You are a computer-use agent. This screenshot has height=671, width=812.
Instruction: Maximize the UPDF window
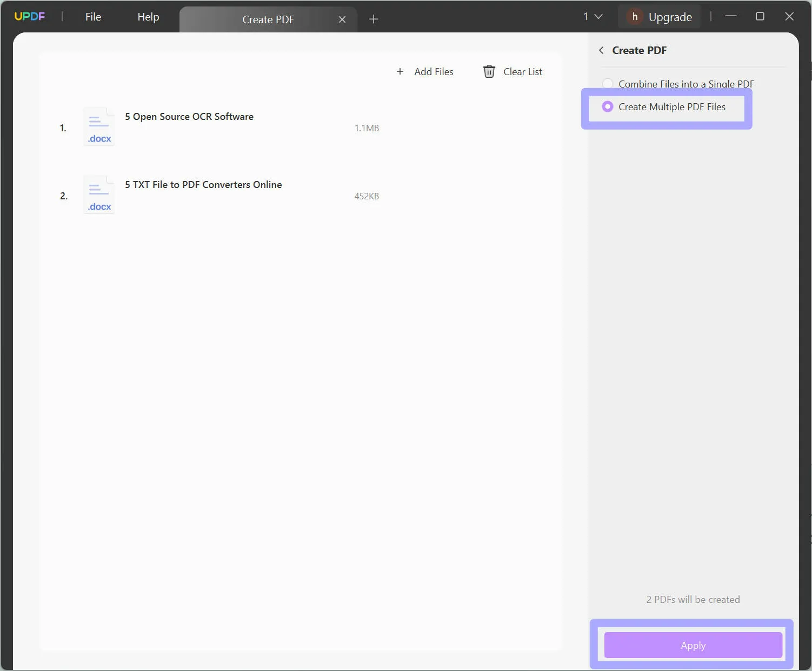(x=760, y=17)
